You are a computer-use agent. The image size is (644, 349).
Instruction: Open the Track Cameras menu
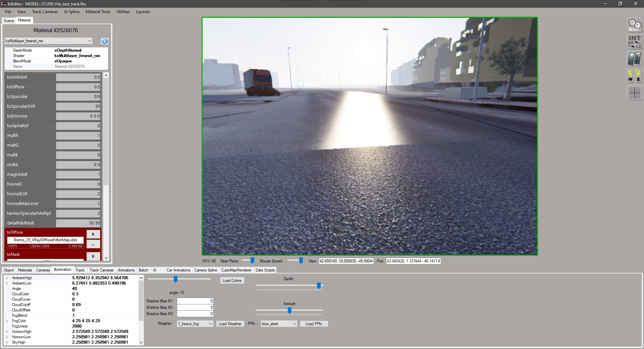tap(45, 12)
